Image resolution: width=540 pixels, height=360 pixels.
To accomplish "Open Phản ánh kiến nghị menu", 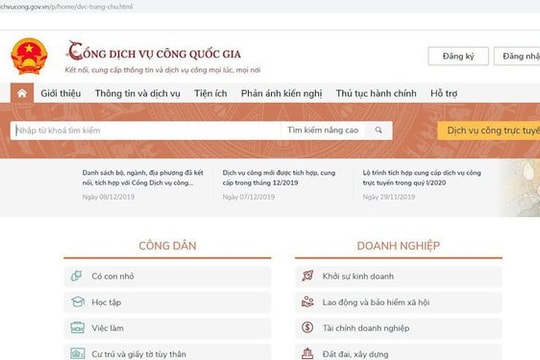I will tap(281, 94).
